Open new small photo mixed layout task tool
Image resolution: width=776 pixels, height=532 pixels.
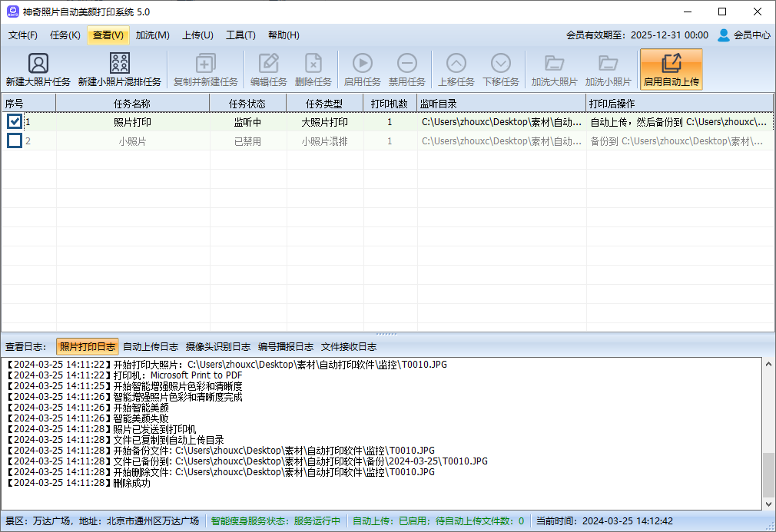(x=119, y=68)
